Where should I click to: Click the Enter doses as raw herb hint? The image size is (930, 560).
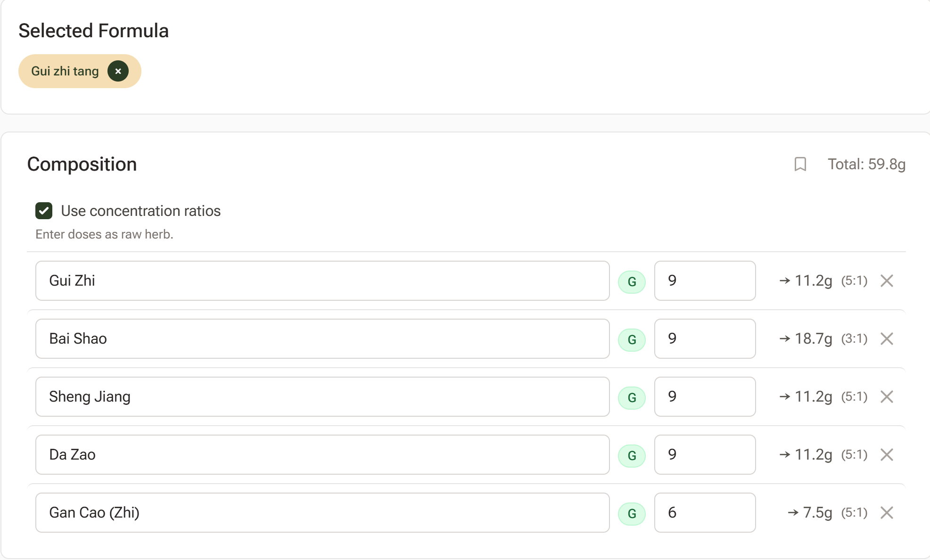coord(104,234)
